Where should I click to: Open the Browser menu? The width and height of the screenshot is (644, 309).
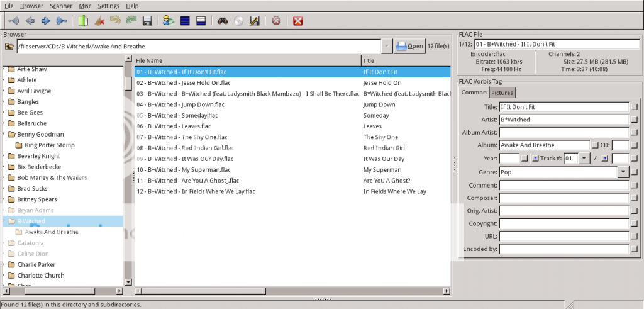click(31, 6)
